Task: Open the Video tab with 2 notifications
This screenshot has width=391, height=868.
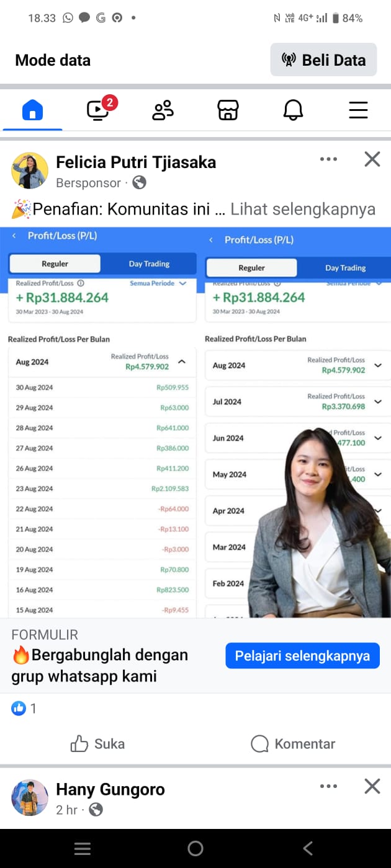Action: [x=98, y=110]
